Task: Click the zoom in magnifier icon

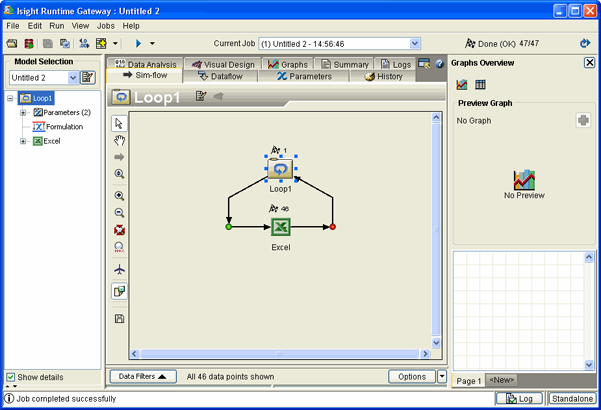Action: pyautogui.click(x=119, y=196)
